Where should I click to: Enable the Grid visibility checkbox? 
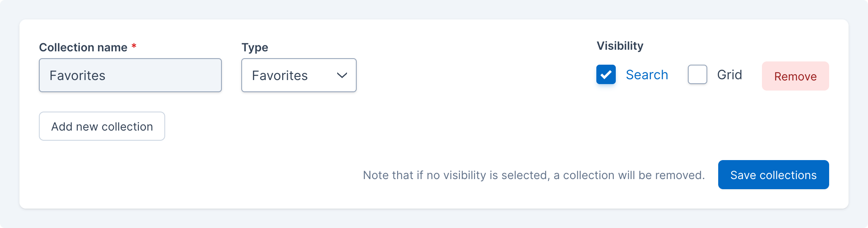pyautogui.click(x=697, y=75)
